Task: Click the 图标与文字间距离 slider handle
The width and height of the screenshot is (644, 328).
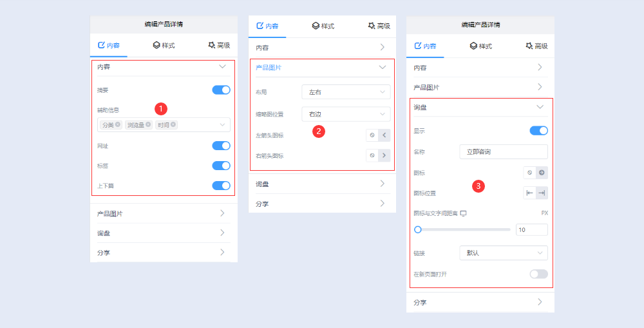Action: tap(418, 229)
